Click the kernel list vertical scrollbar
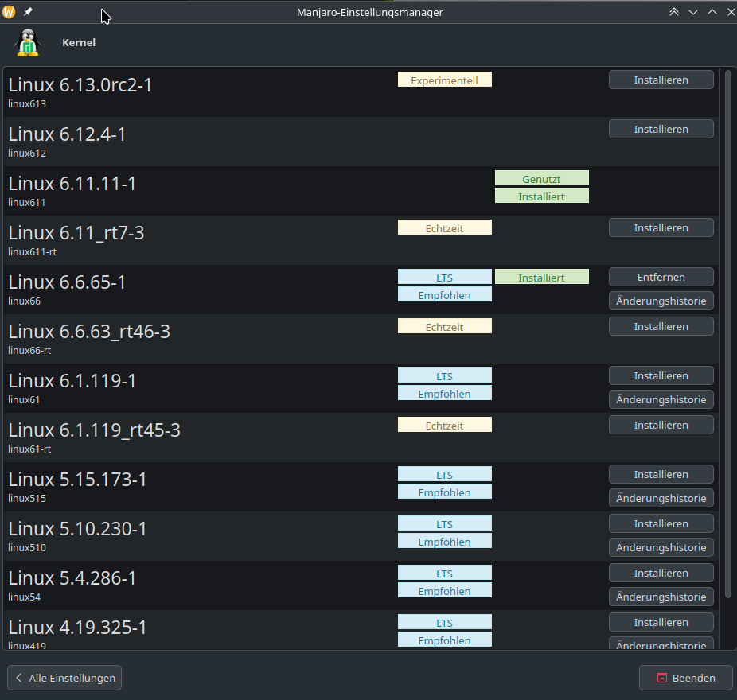737x700 pixels. [728, 333]
